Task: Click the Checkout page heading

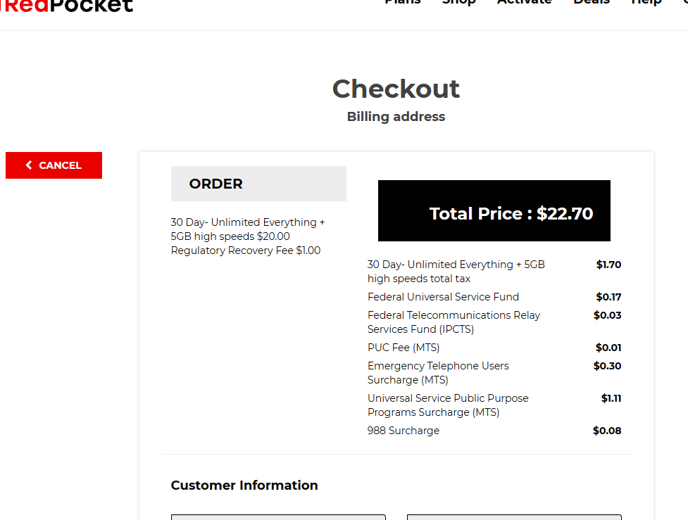Action: pos(396,89)
